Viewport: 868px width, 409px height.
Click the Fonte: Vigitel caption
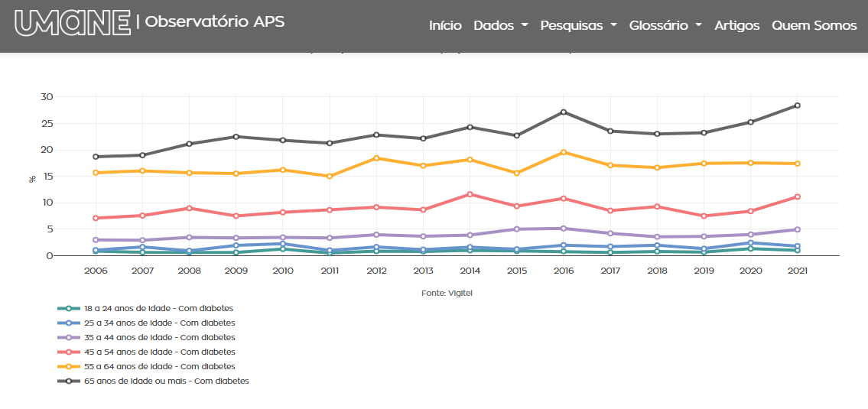click(447, 294)
